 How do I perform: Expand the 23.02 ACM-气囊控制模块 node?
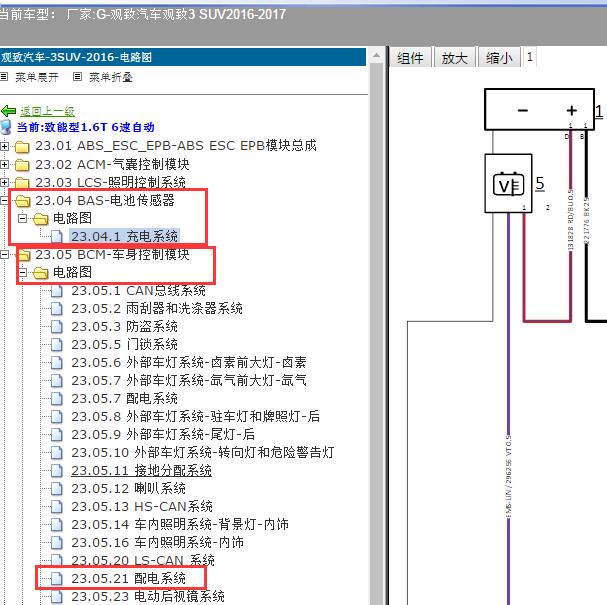click(x=4, y=165)
